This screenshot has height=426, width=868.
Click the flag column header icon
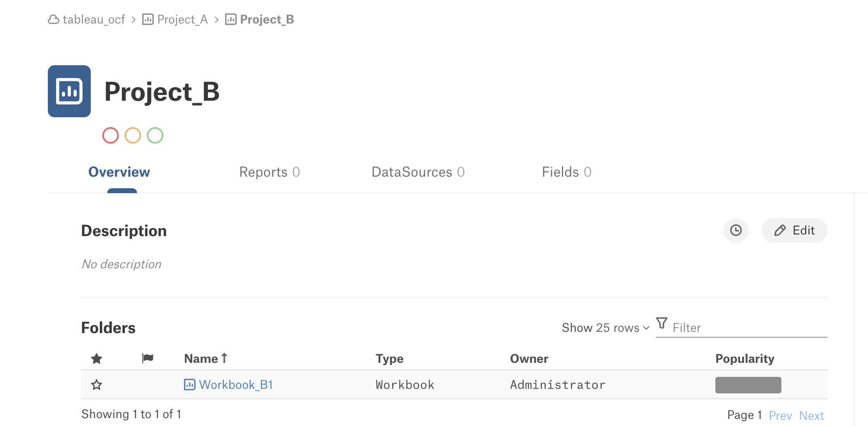pos(147,358)
